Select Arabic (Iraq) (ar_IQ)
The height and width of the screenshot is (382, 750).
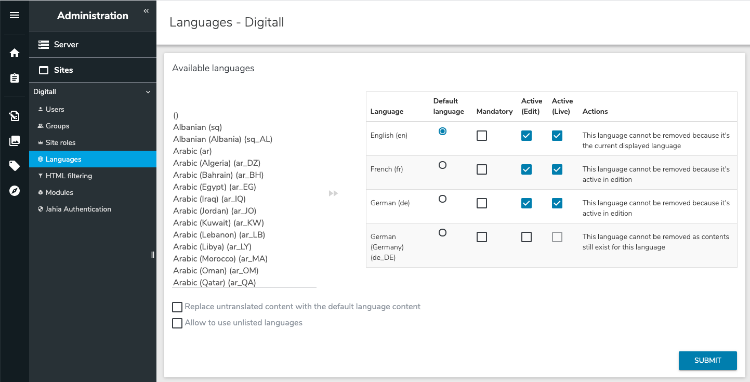coord(210,199)
